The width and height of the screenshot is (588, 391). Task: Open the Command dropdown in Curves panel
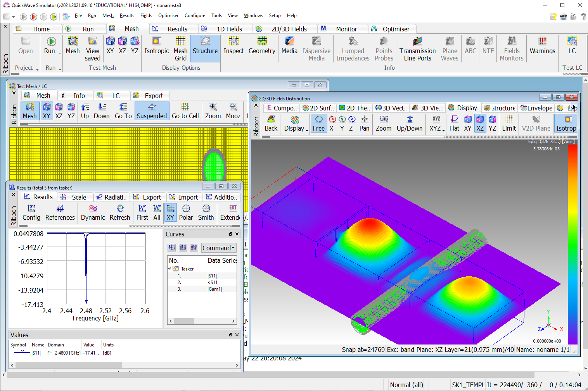coord(219,248)
